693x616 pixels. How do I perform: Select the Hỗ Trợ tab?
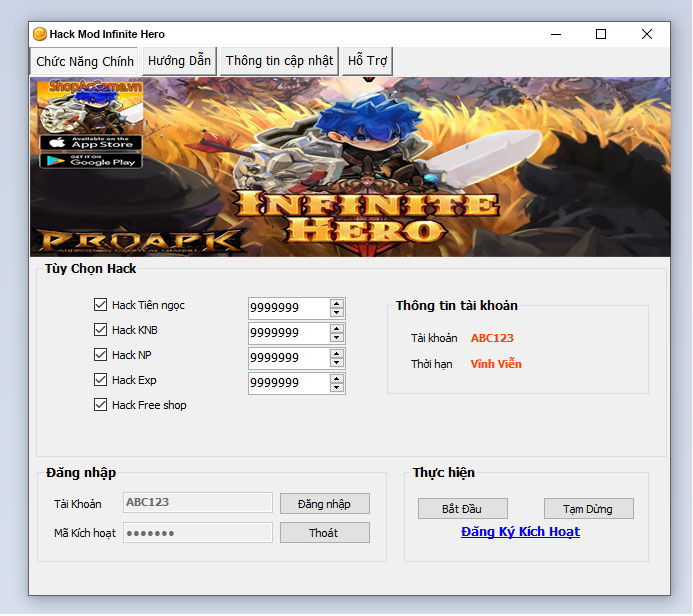click(x=367, y=61)
